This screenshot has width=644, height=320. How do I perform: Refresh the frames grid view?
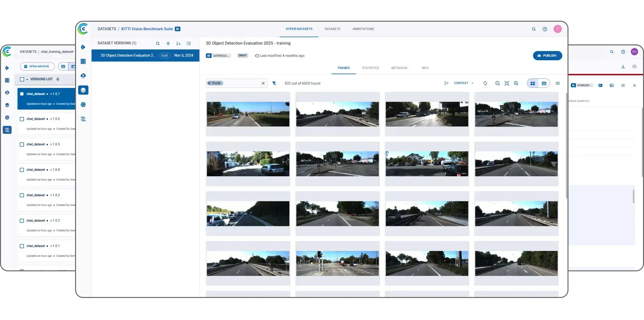(x=485, y=83)
